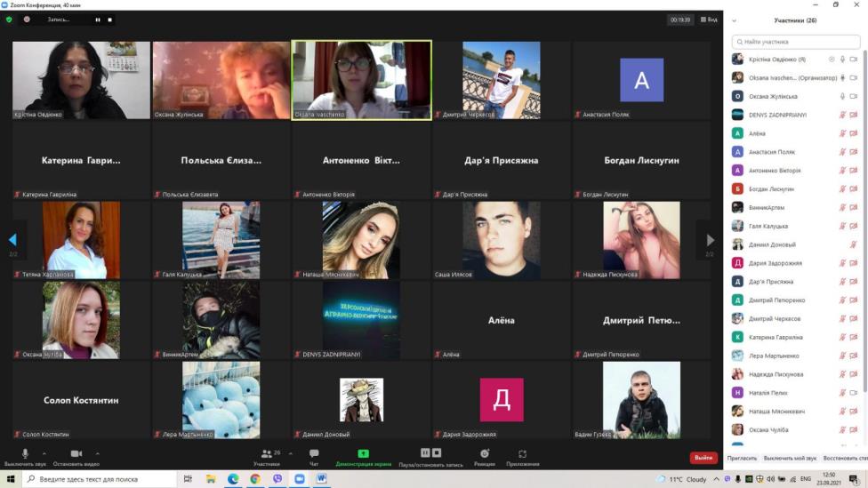Toggle camera icon in Крістіна Овдіюко's participant row
This screenshot has height=488, width=868.
(854, 60)
